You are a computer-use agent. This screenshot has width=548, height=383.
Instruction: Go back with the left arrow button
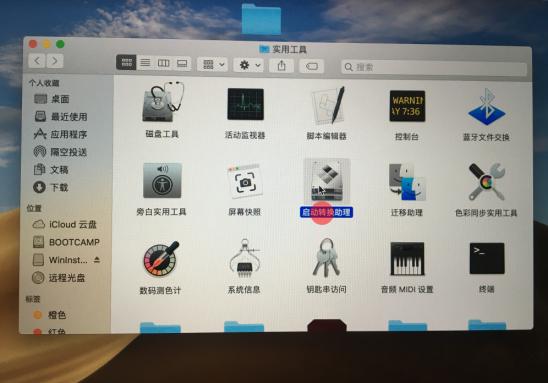point(37,61)
